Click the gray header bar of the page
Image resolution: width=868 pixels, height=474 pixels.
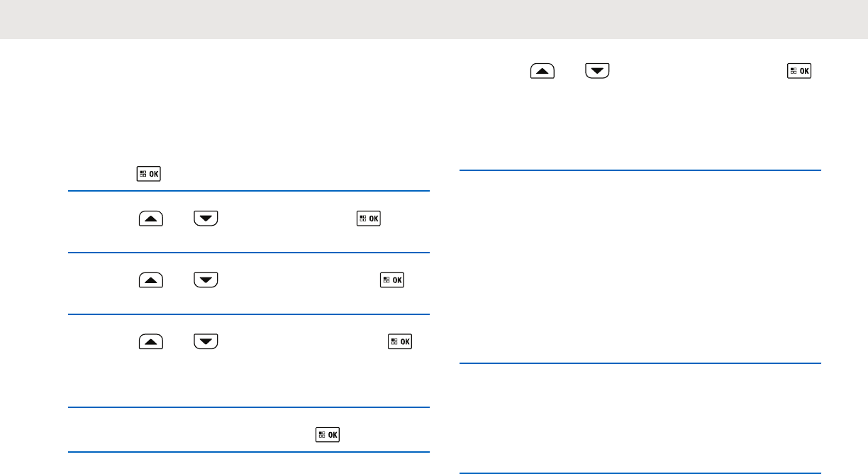434,19
